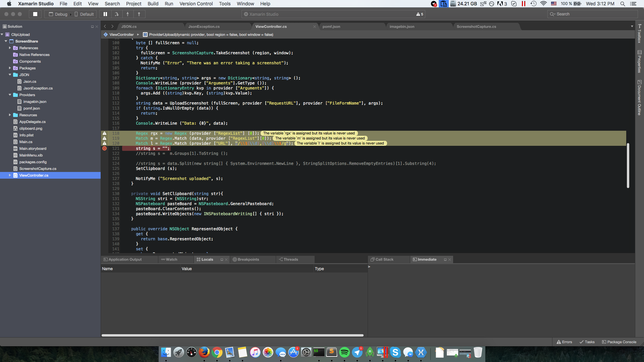Open the warnings count indicator
The height and width of the screenshot is (362, 644).
coord(420,14)
